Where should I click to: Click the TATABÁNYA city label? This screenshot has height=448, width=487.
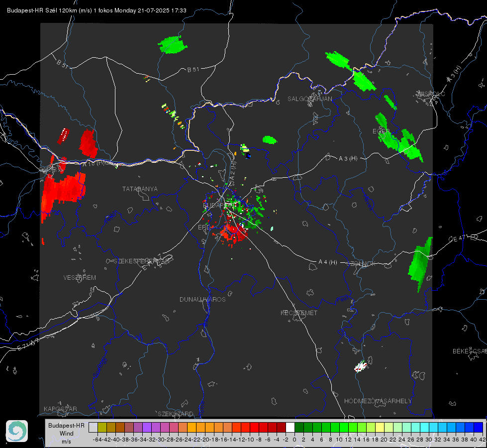[x=140, y=189]
